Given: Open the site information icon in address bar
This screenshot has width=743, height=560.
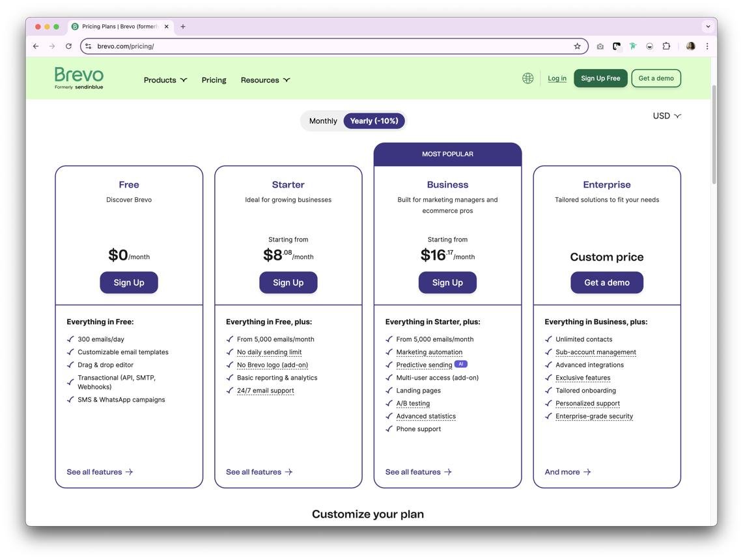Looking at the screenshot, I should pyautogui.click(x=88, y=46).
